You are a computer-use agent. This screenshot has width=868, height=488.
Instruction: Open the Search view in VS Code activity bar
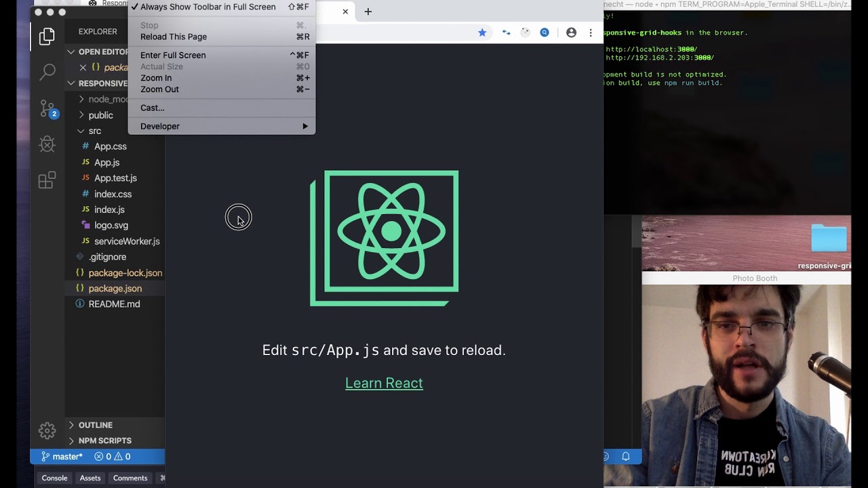47,72
